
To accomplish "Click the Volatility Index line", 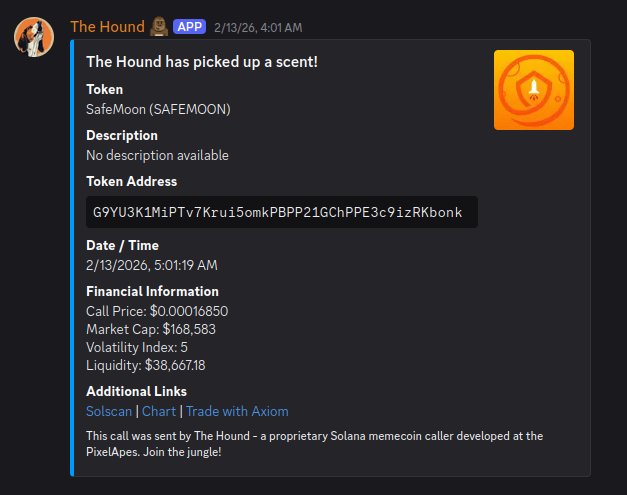I will 137,347.
